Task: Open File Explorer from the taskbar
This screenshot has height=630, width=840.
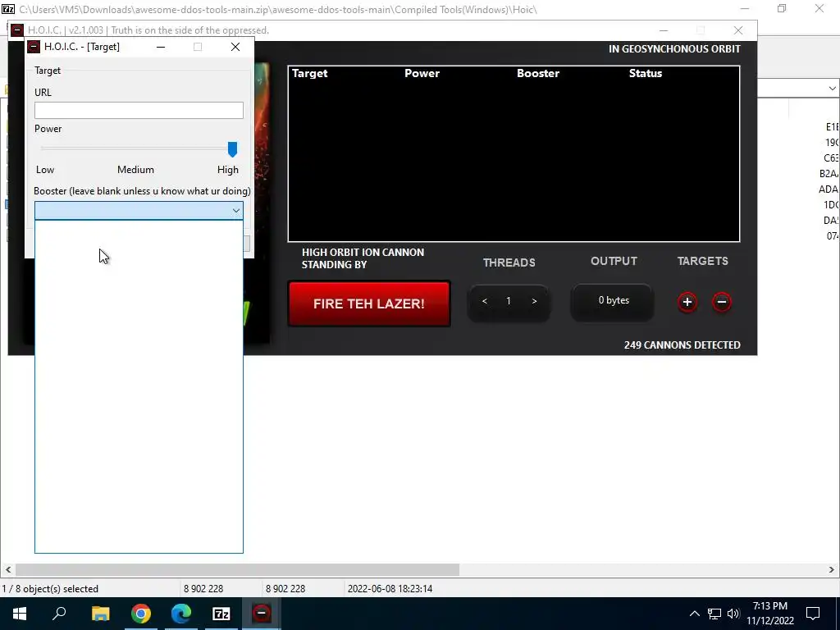Action: tap(100, 614)
